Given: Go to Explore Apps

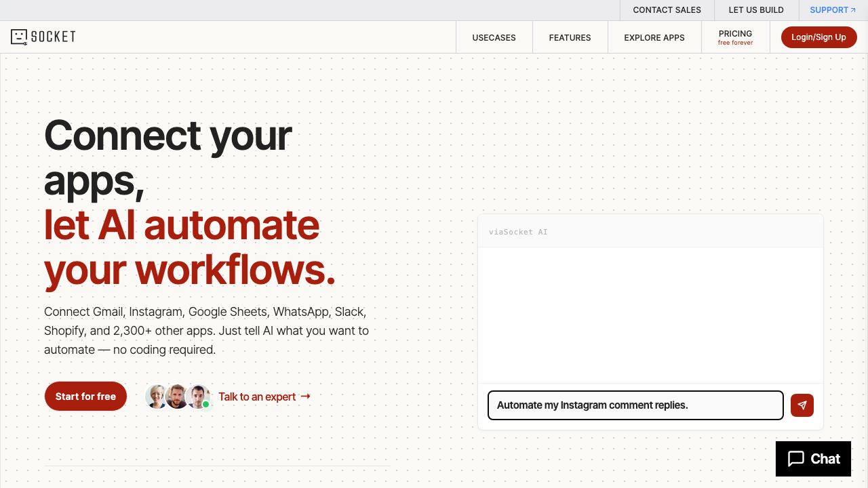Looking at the screenshot, I should point(654,37).
